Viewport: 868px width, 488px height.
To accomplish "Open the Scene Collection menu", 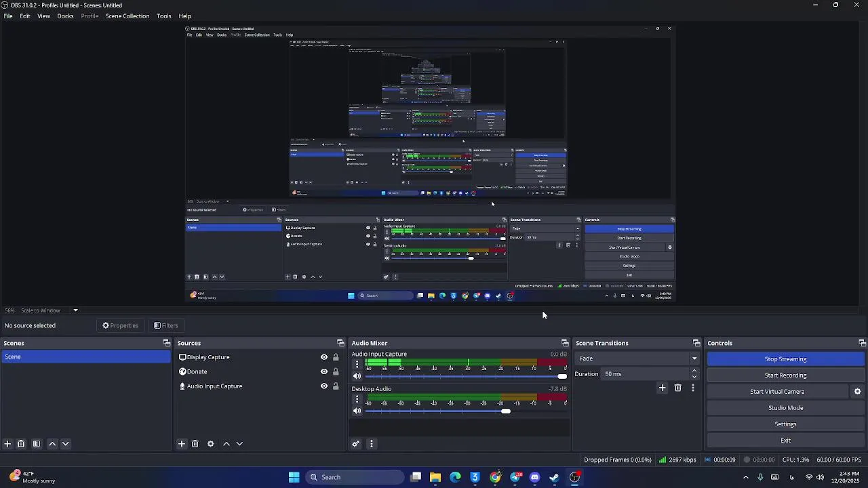I will pyautogui.click(x=127, y=16).
